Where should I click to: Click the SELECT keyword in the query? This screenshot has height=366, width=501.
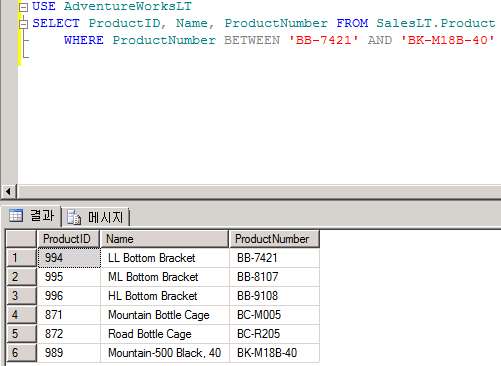tap(56, 23)
